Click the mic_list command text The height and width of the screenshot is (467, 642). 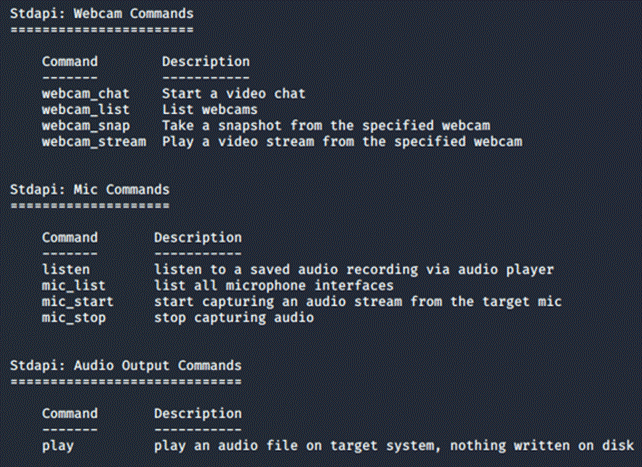(74, 285)
